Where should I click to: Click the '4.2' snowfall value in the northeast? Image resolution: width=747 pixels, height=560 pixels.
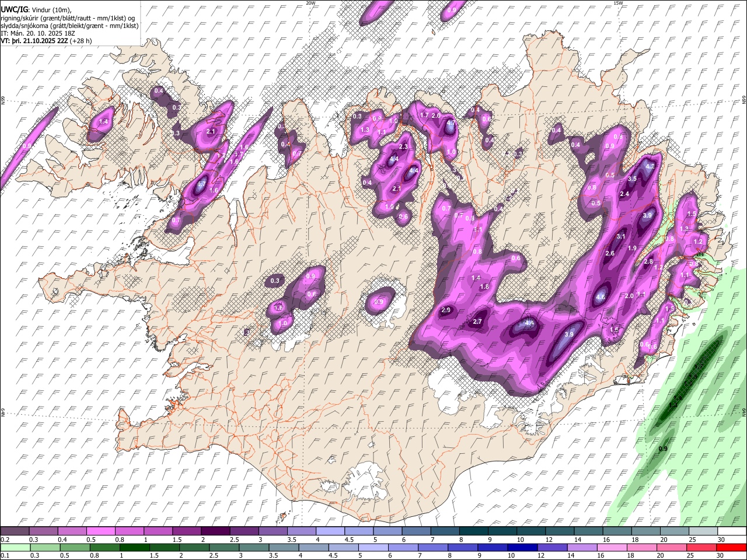coord(651,166)
